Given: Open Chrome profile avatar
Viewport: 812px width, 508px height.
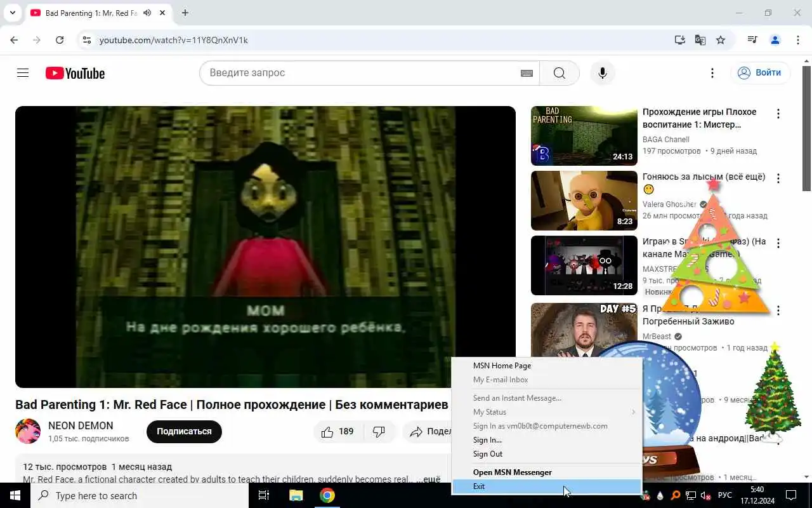Looking at the screenshot, I should coord(775,40).
